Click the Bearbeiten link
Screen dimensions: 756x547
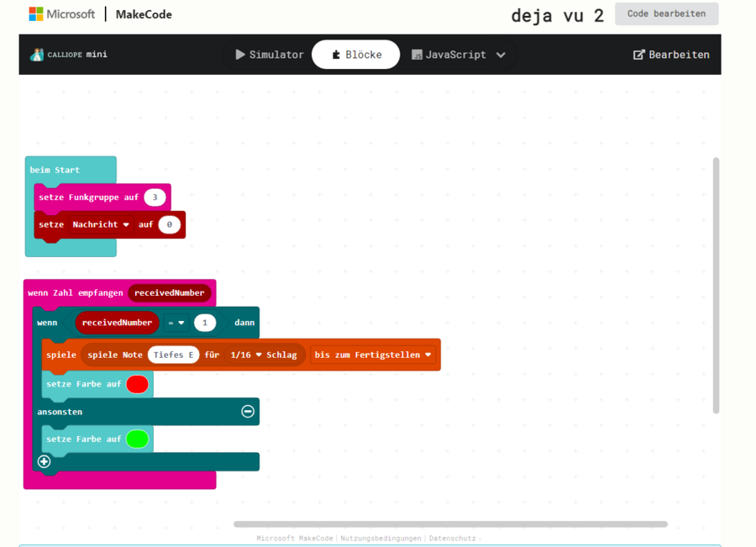[671, 55]
